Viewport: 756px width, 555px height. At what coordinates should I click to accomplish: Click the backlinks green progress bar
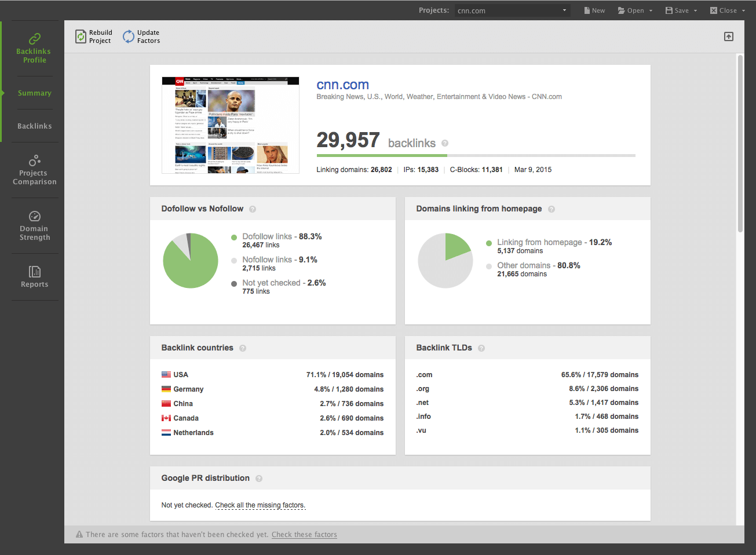click(382, 155)
